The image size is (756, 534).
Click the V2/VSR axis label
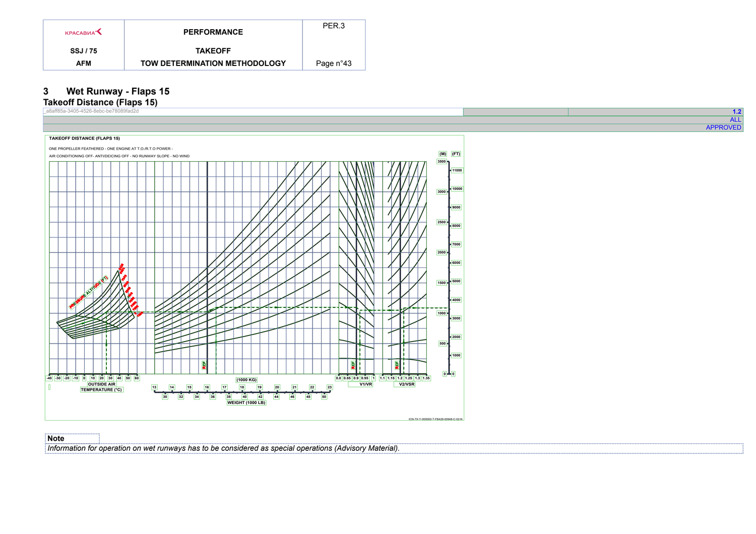[x=407, y=384]
